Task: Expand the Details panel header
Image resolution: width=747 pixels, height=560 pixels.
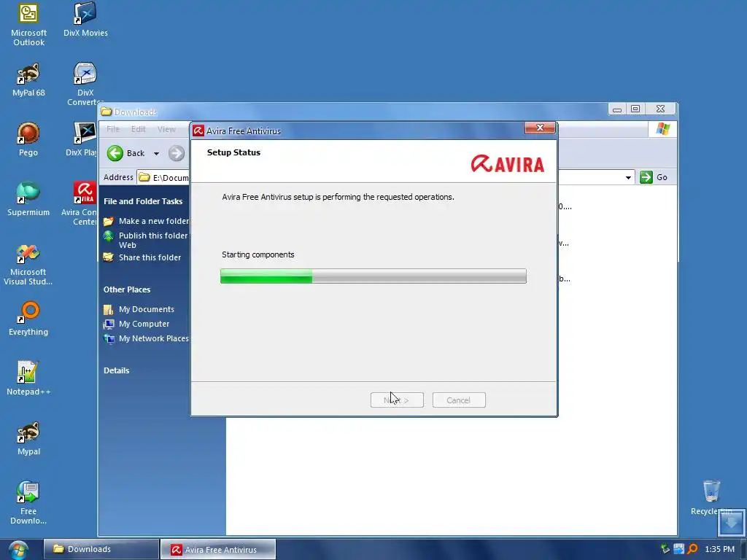Action: pos(116,370)
